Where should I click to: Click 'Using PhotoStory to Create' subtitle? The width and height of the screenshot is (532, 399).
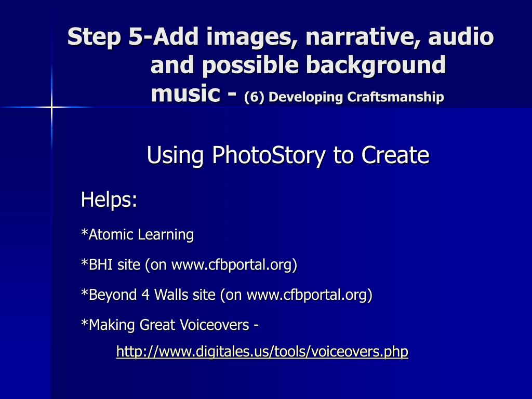[x=288, y=155]
